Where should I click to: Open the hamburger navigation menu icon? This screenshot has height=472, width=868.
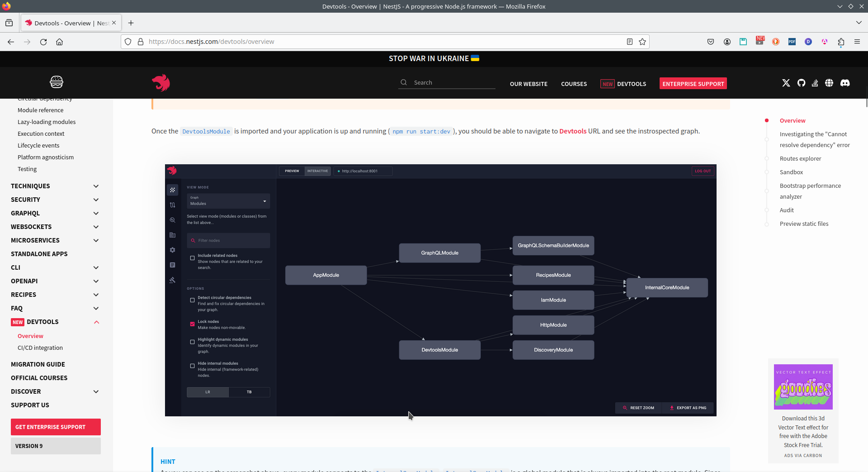[57, 82]
